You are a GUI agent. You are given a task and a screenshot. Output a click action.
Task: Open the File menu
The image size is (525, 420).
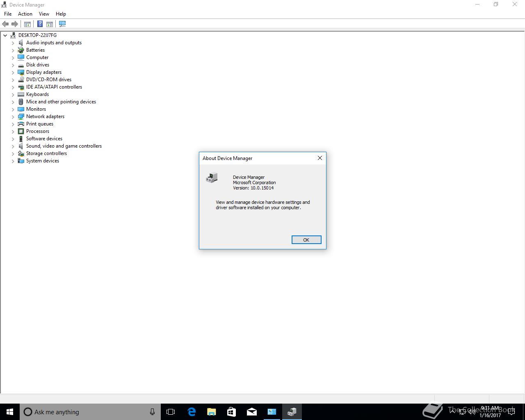click(8, 14)
